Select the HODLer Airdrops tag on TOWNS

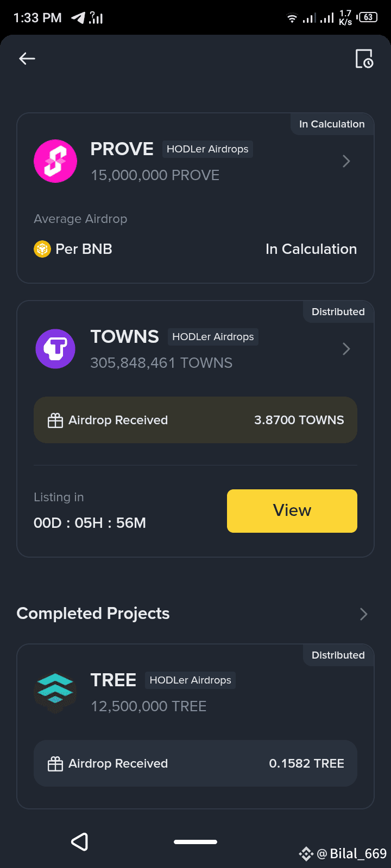click(213, 337)
